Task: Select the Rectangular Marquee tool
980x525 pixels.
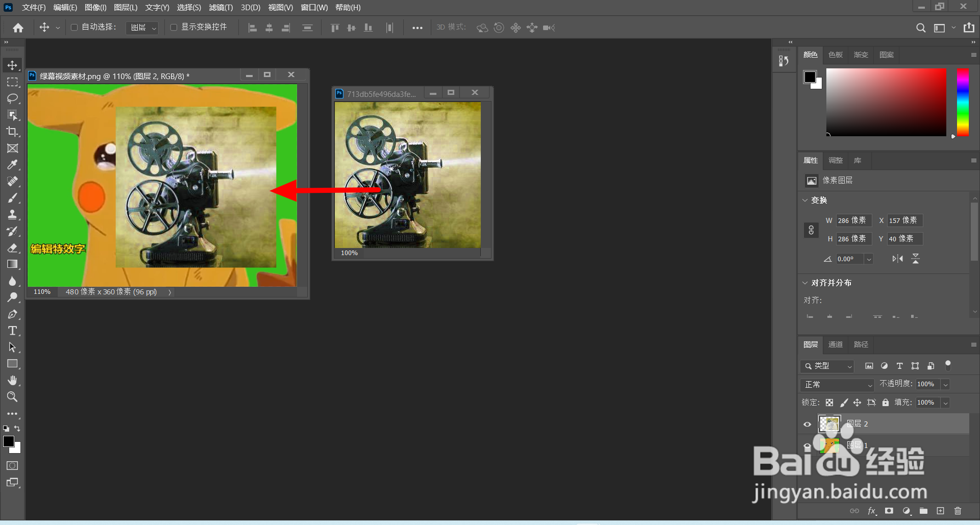Action: tap(12, 82)
